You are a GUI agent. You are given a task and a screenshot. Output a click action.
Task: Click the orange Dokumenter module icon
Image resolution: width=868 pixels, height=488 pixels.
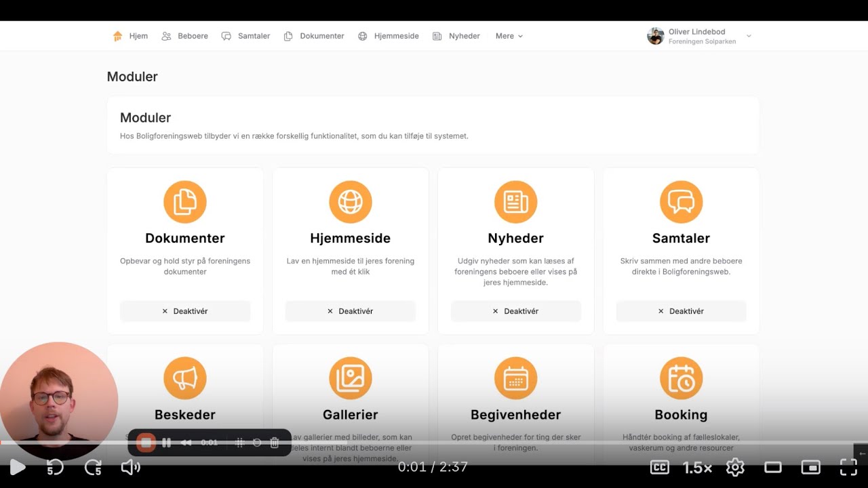[x=185, y=202]
